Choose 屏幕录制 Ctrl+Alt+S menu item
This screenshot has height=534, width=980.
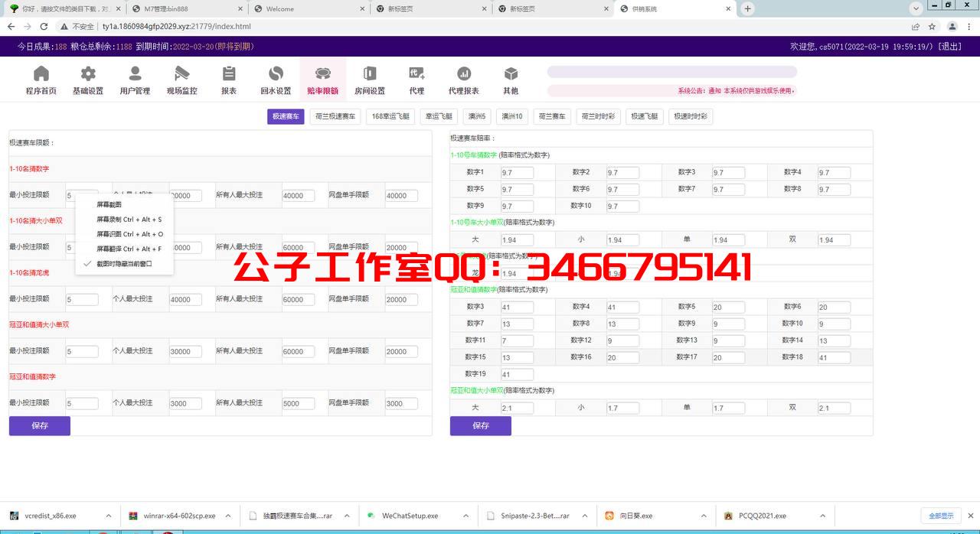point(124,220)
